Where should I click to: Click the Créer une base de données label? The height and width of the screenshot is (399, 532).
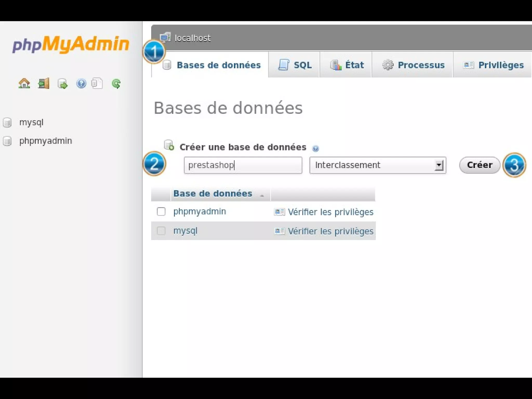click(243, 147)
